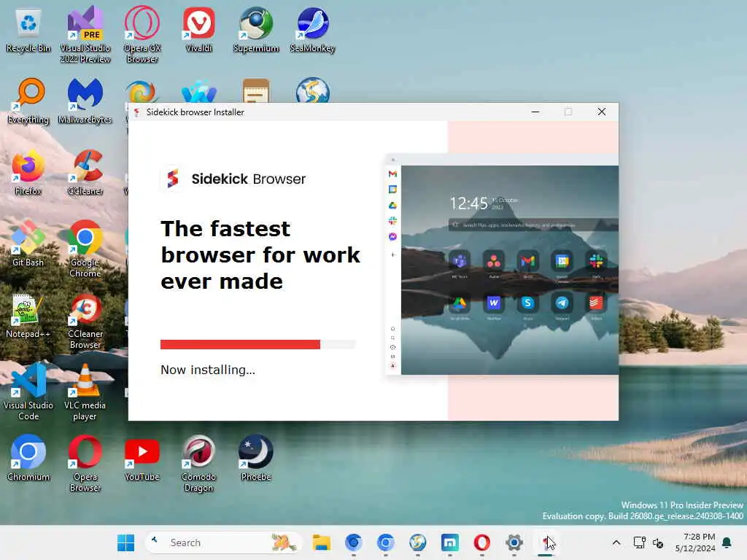This screenshot has width=747, height=560.
Task: Select the Visual Studio Code shortcut
Action: point(28,392)
